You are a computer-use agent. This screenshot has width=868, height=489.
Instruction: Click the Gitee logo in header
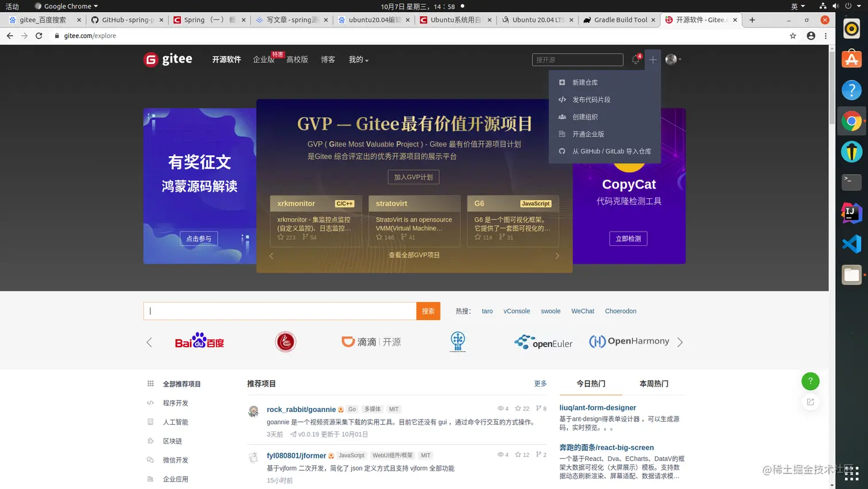tap(168, 59)
